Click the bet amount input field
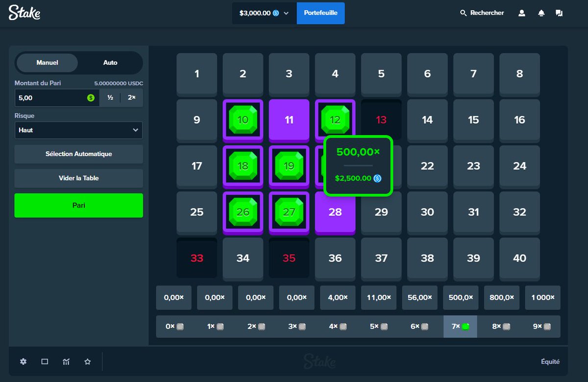588x382 pixels. (57, 98)
